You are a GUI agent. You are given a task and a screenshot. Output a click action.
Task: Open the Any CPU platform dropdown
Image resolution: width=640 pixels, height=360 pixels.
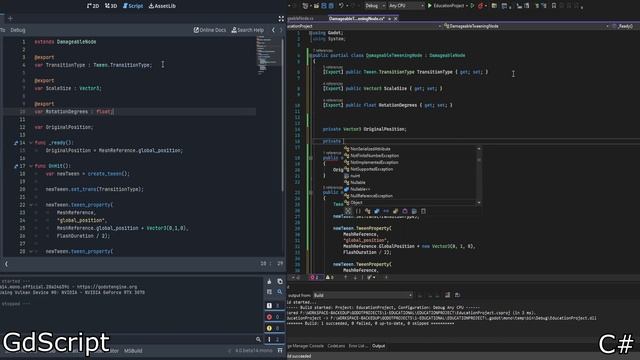[x=406, y=6]
